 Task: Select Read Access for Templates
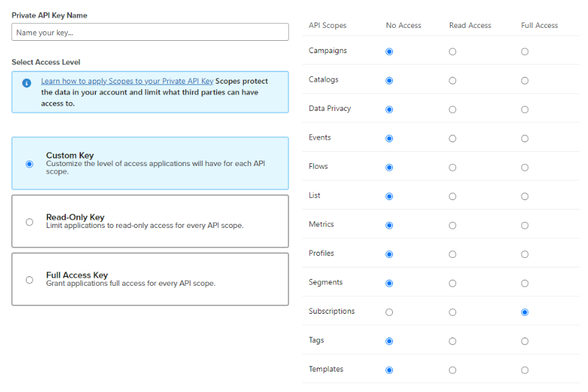(x=453, y=370)
